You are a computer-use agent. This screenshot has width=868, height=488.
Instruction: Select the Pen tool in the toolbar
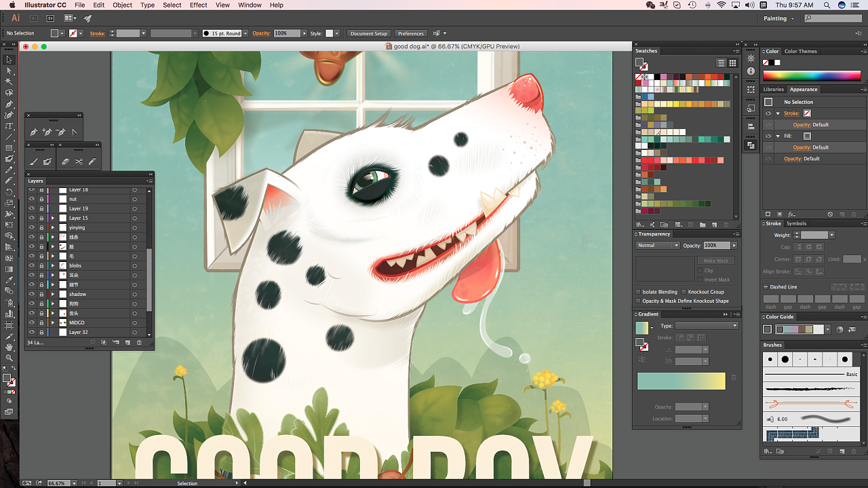[9, 104]
